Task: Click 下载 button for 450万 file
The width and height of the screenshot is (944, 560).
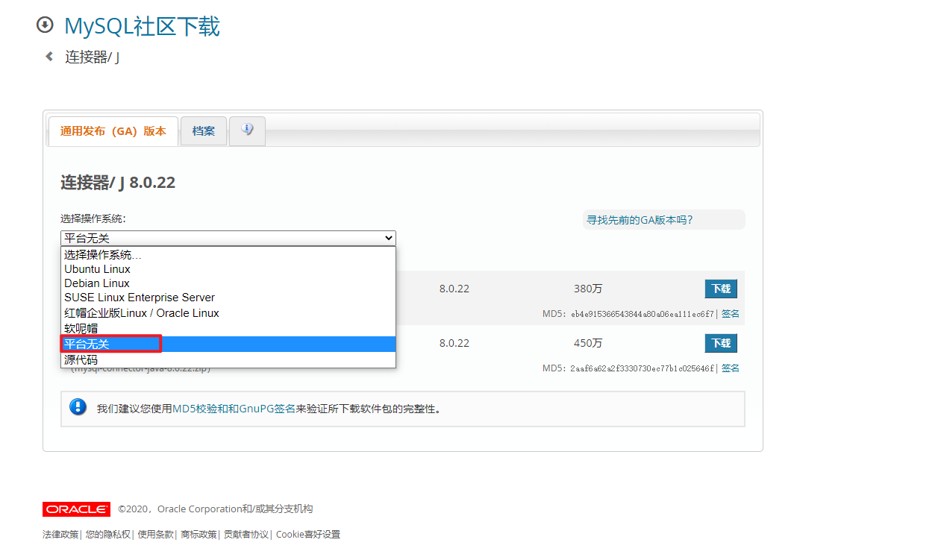Action: (x=721, y=343)
